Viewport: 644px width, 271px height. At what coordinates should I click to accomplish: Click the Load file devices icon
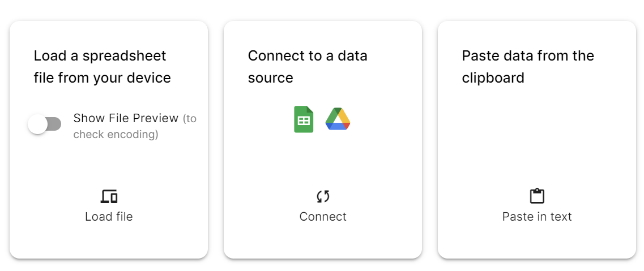109,197
